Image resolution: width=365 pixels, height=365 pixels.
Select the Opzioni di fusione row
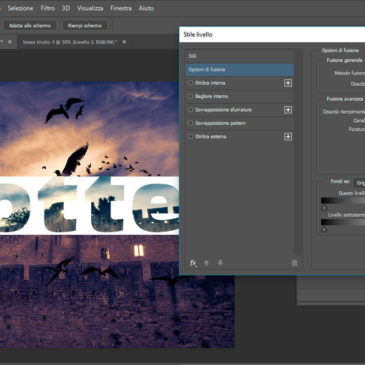239,70
